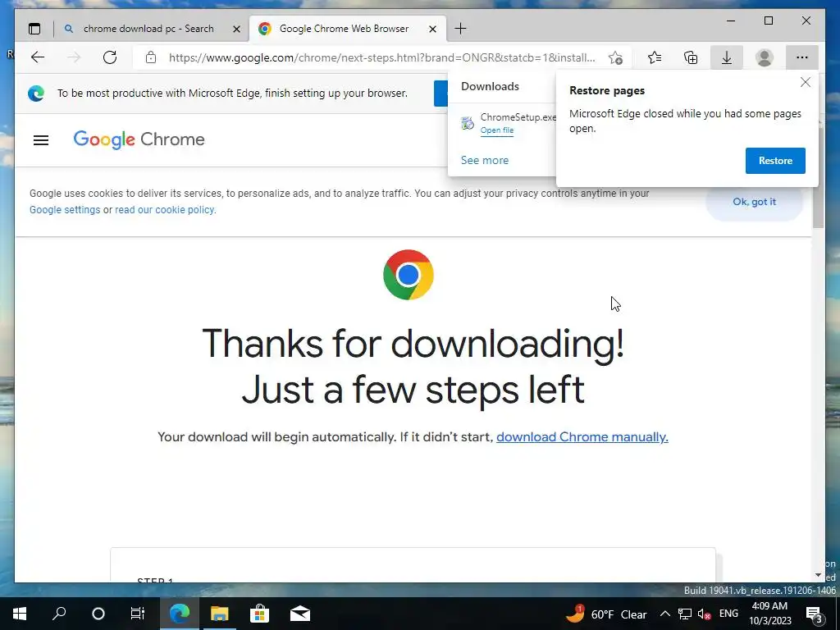The height and width of the screenshot is (630, 840).
Task: Click scrollbar down arrow
Action: (x=818, y=575)
